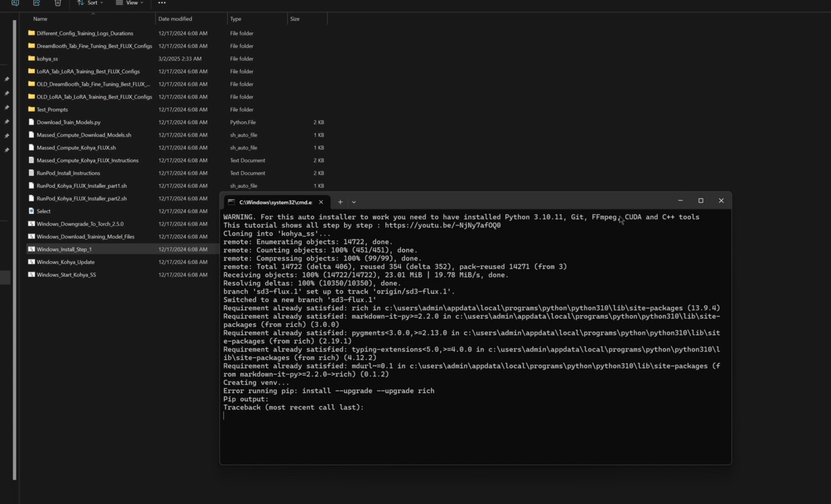The image size is (831, 504).
Task: Click the Type column header
Action: tap(235, 19)
